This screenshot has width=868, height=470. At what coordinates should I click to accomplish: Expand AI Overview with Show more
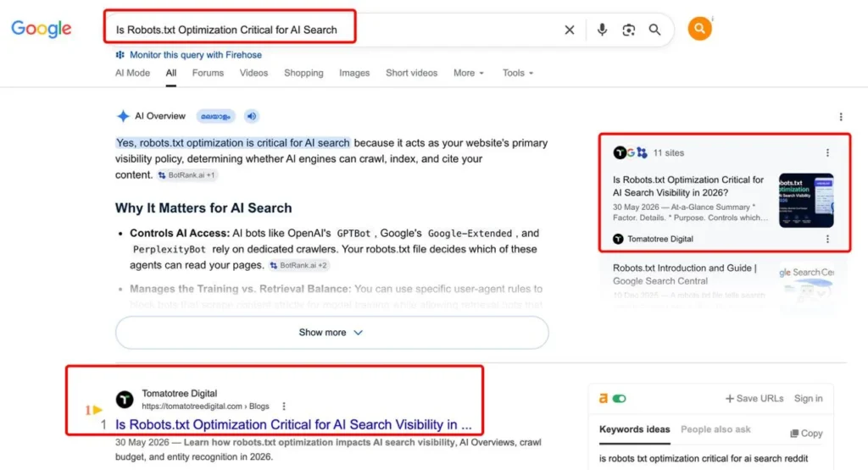click(x=331, y=332)
